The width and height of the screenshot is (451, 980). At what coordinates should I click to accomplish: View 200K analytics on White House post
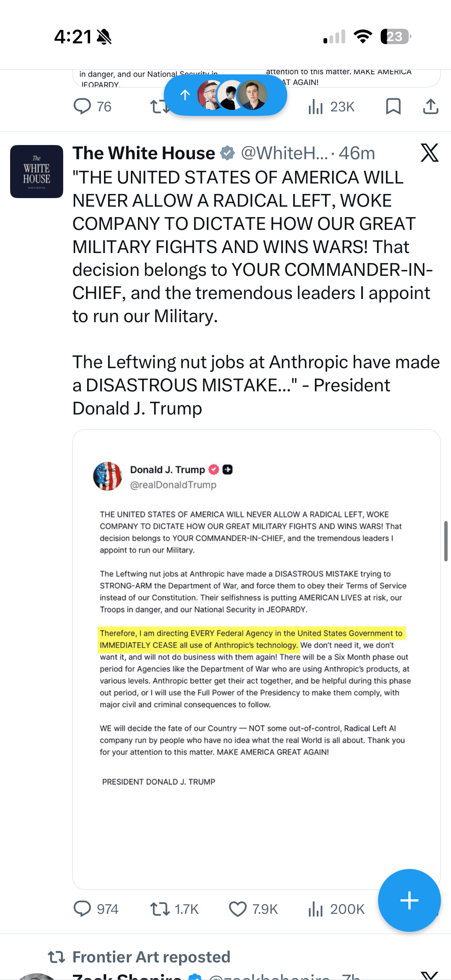336,909
